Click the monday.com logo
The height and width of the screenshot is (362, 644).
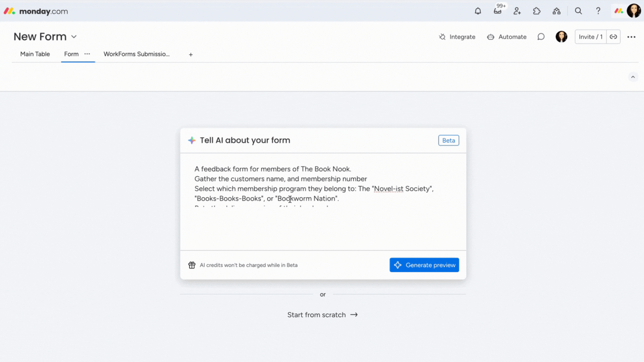coord(36,11)
